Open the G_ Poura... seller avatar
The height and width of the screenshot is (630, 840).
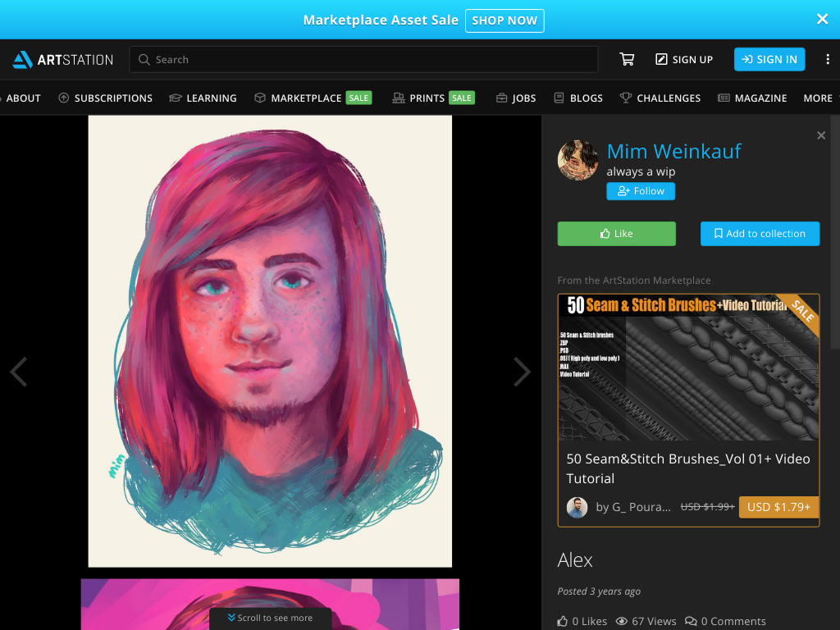coord(577,507)
